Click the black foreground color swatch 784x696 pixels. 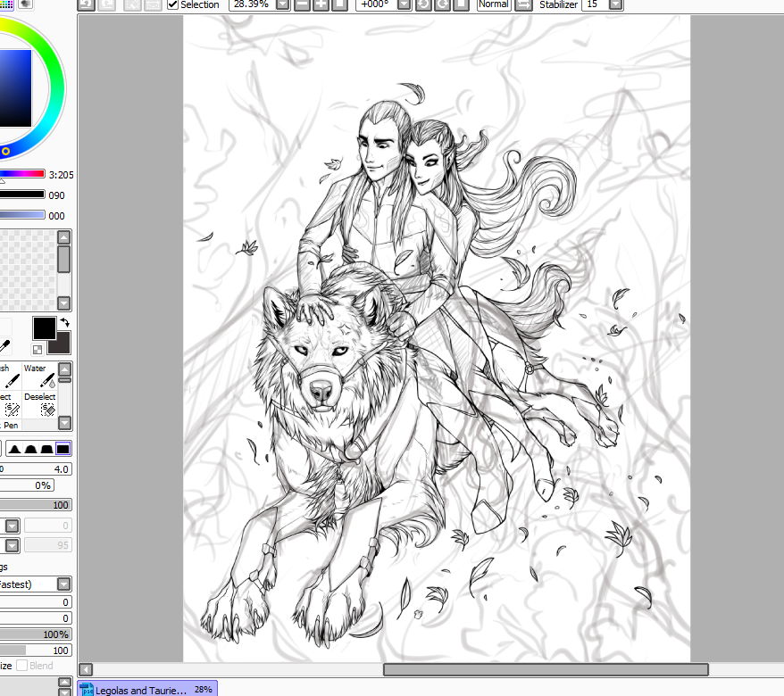[44, 327]
